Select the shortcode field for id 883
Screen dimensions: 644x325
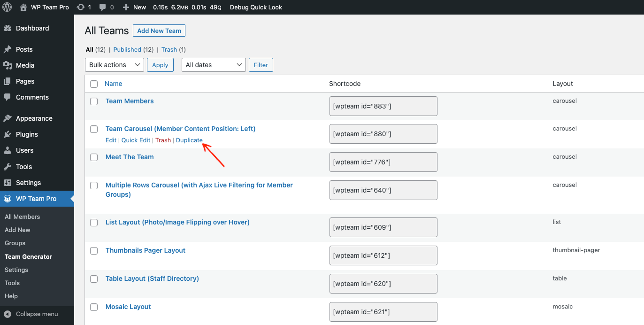pyautogui.click(x=383, y=106)
